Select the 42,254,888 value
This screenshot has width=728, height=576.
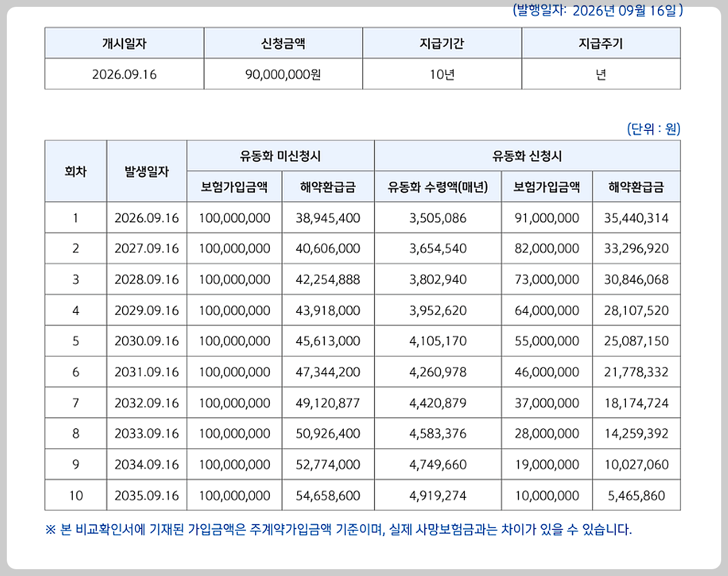(x=328, y=280)
